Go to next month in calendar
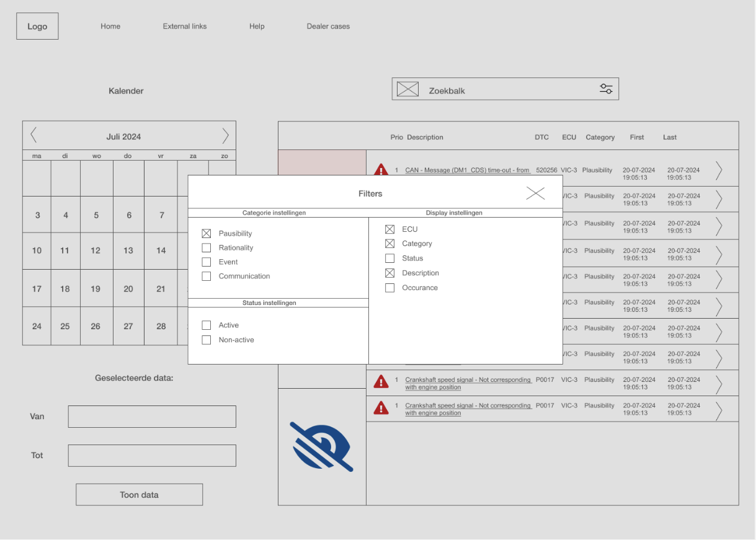The width and height of the screenshot is (756, 540). pos(225,136)
